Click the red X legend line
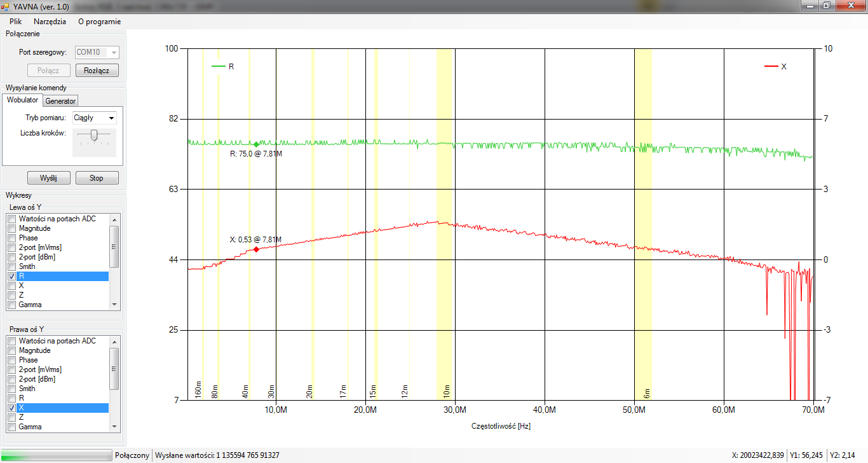This screenshot has width=868, height=463. tap(771, 66)
